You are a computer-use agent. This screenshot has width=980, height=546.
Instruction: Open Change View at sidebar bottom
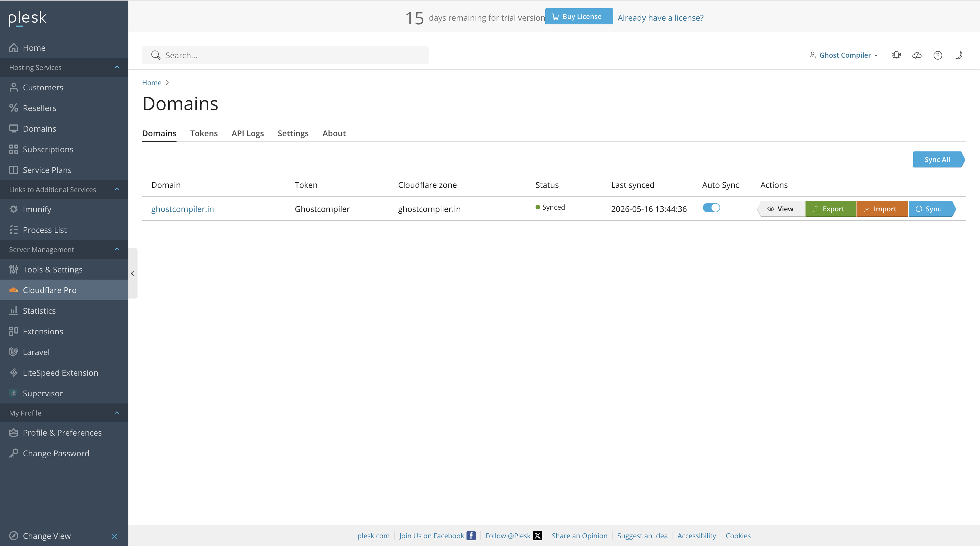coord(46,536)
